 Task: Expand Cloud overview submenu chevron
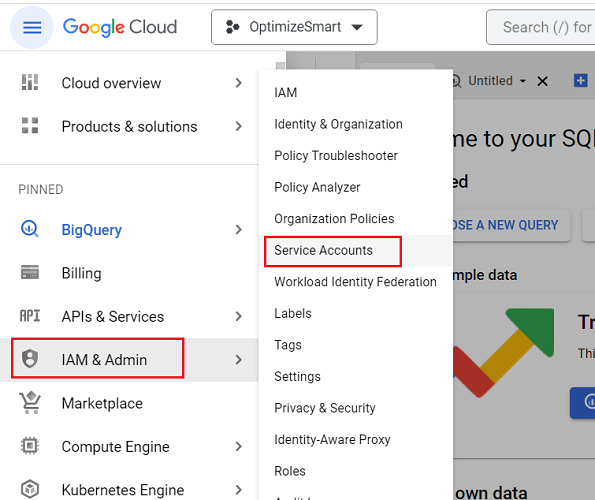point(238,83)
